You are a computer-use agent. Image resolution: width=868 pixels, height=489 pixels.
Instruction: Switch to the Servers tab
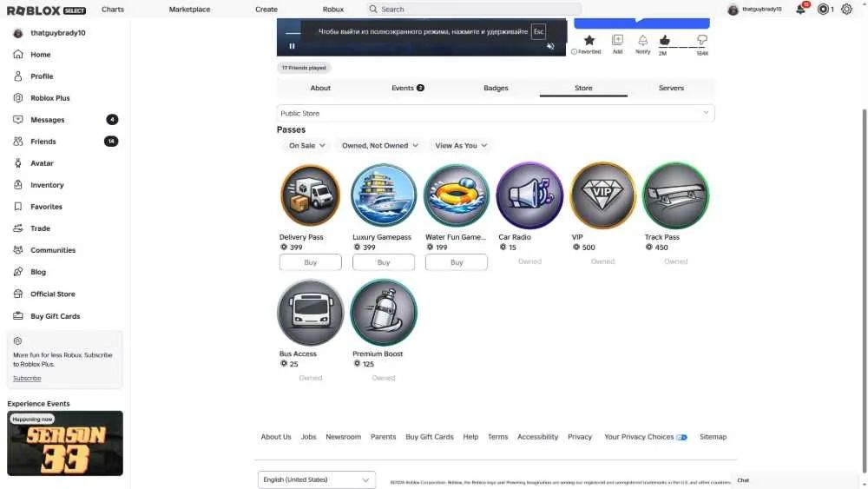click(x=671, y=88)
